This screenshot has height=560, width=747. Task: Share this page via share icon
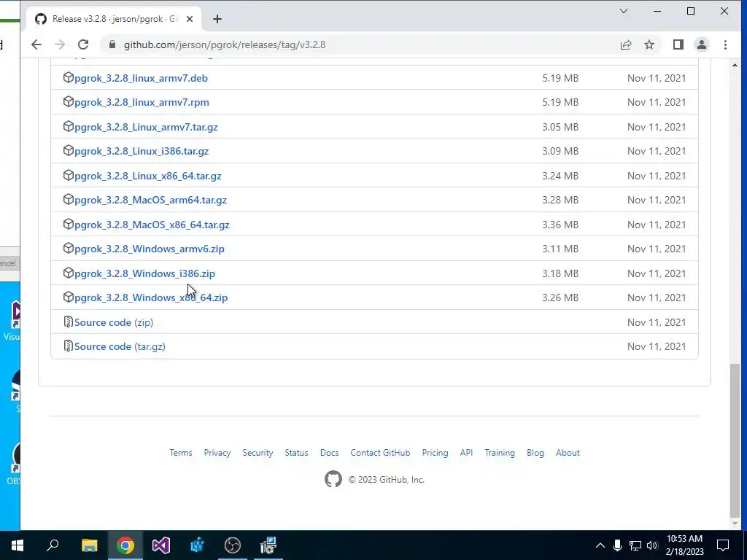click(625, 44)
